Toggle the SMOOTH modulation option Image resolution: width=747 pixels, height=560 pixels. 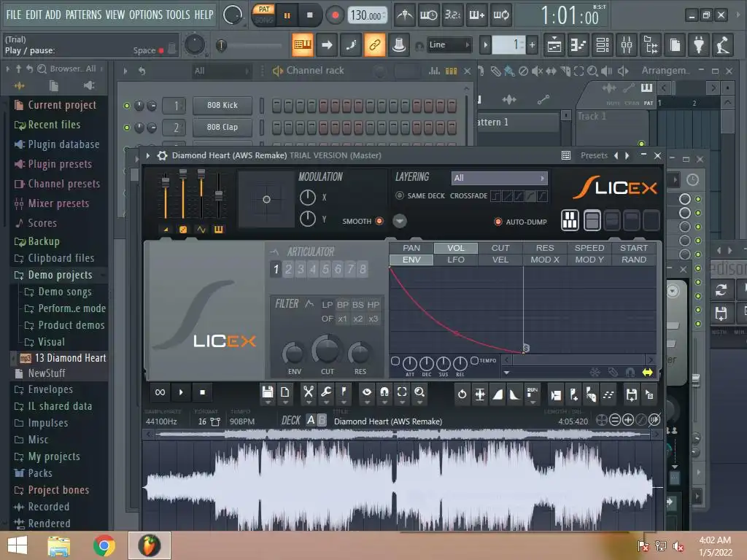click(x=379, y=221)
